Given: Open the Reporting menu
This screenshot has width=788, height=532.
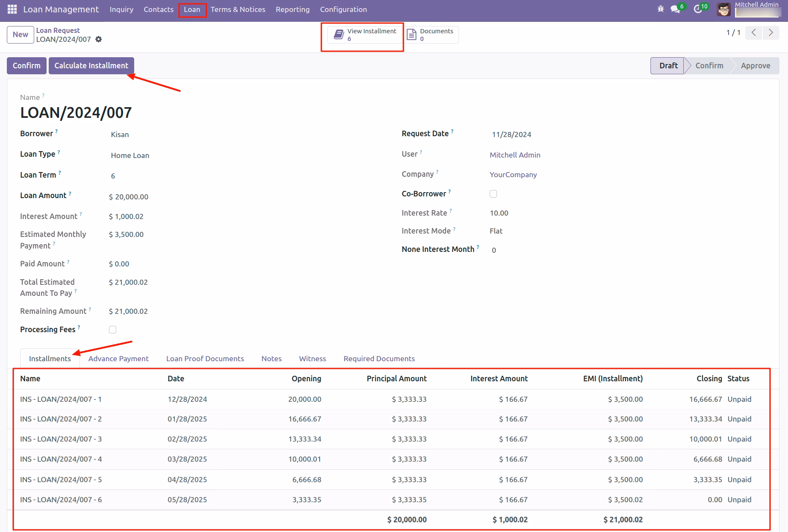Looking at the screenshot, I should (x=293, y=9).
